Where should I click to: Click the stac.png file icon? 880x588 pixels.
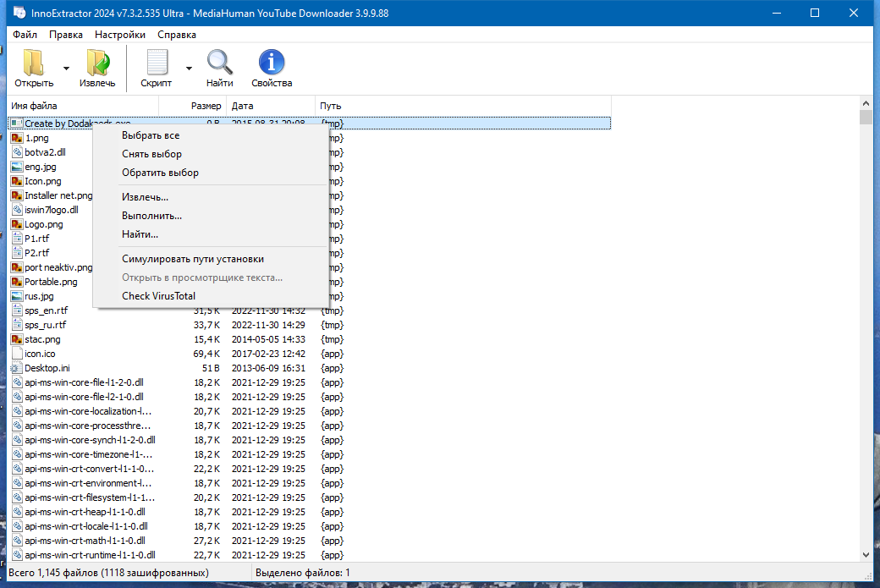(x=17, y=339)
